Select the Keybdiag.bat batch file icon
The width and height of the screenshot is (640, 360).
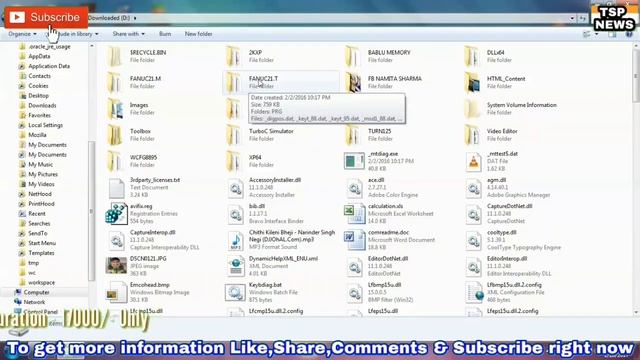[x=235, y=293]
